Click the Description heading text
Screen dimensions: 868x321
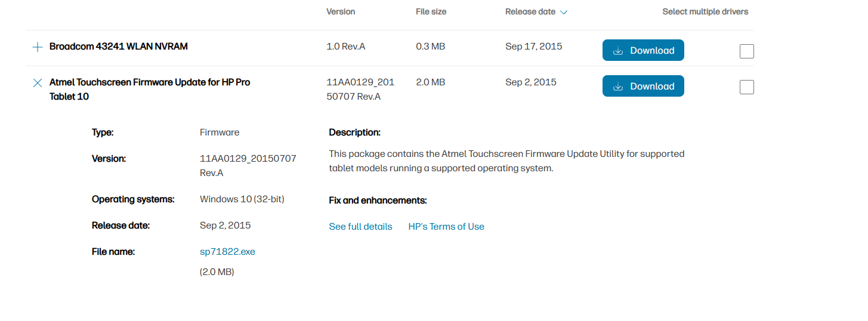[x=354, y=132]
